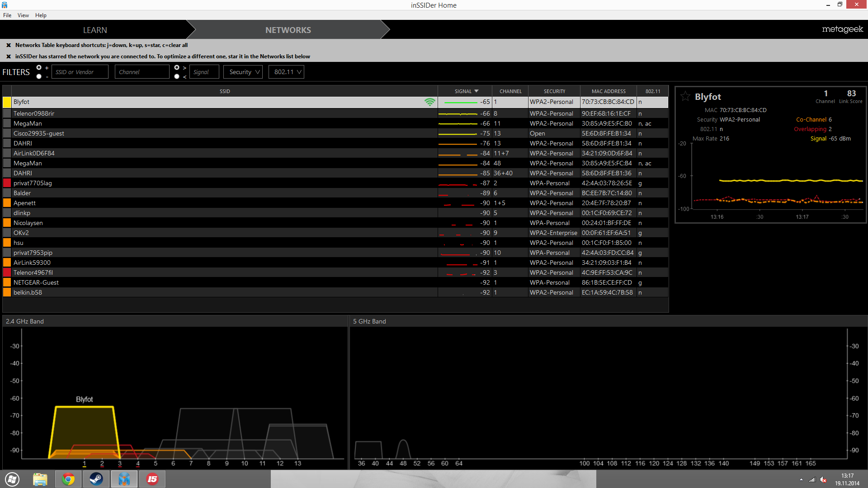Open the Help menu

tap(41, 15)
